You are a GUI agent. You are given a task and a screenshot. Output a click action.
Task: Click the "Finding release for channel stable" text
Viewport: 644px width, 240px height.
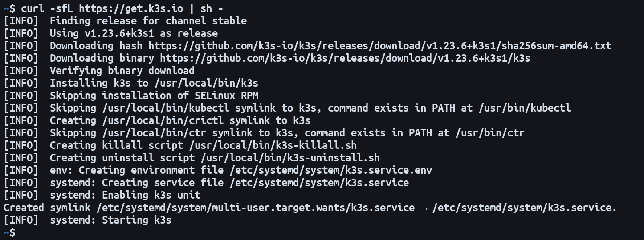(x=148, y=20)
